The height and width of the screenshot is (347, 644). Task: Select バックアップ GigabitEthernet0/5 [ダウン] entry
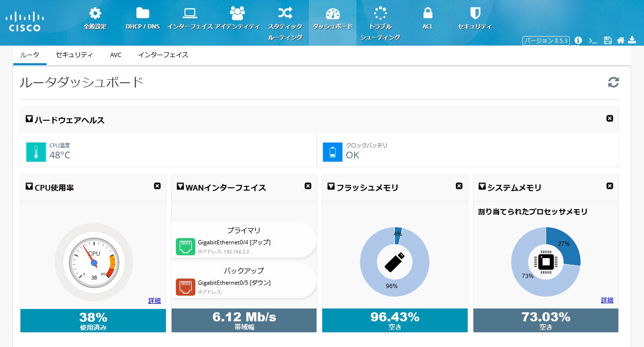click(x=244, y=280)
